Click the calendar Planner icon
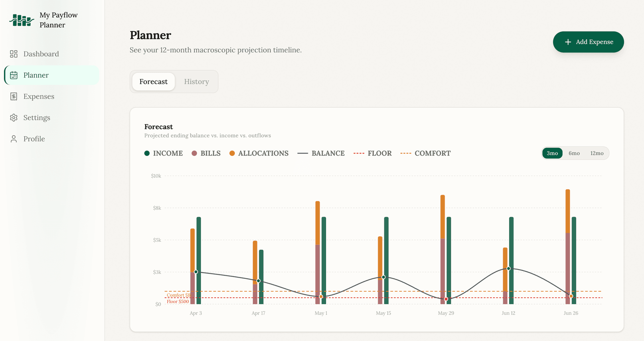The height and width of the screenshot is (341, 644). click(x=14, y=75)
